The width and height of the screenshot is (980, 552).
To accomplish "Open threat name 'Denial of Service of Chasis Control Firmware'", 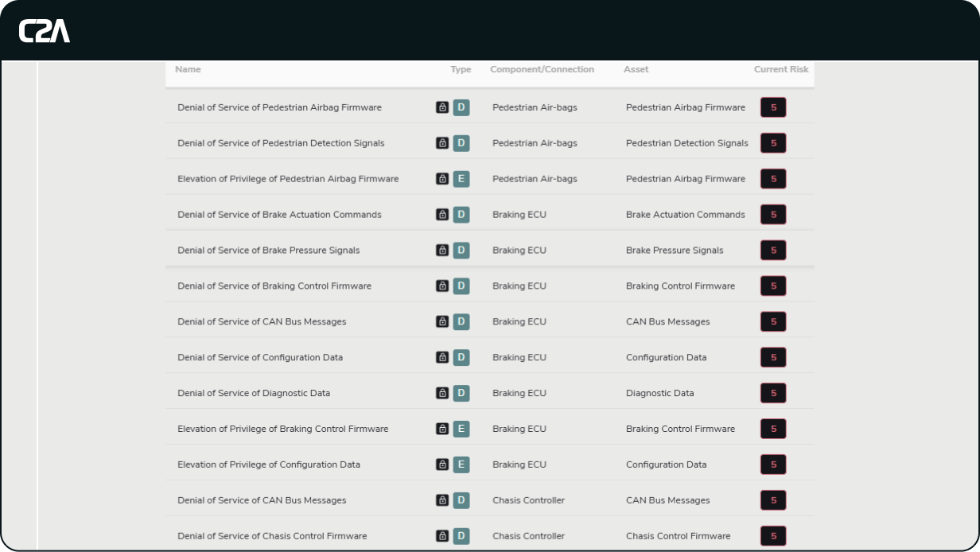I will pos(272,536).
